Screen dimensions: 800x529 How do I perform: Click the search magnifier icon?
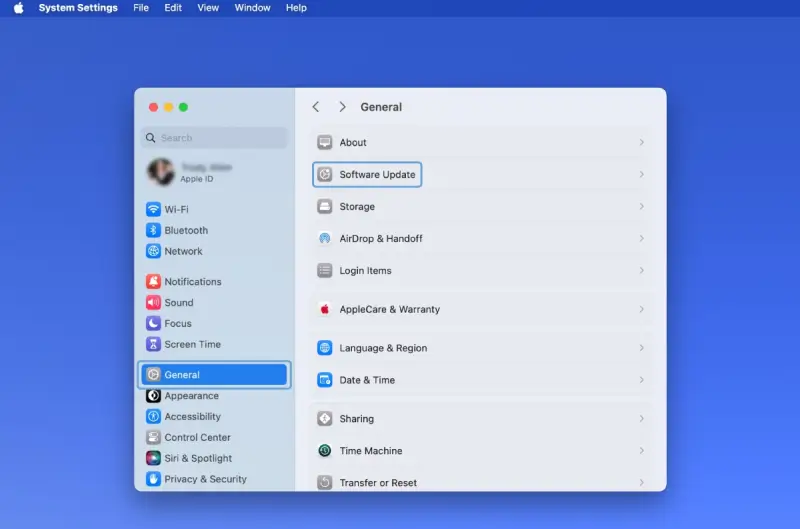(151, 138)
